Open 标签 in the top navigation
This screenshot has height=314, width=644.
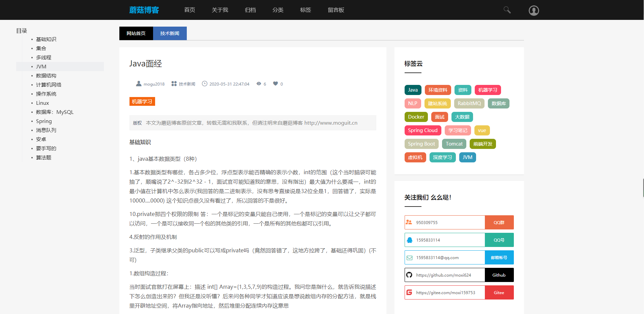tap(305, 10)
